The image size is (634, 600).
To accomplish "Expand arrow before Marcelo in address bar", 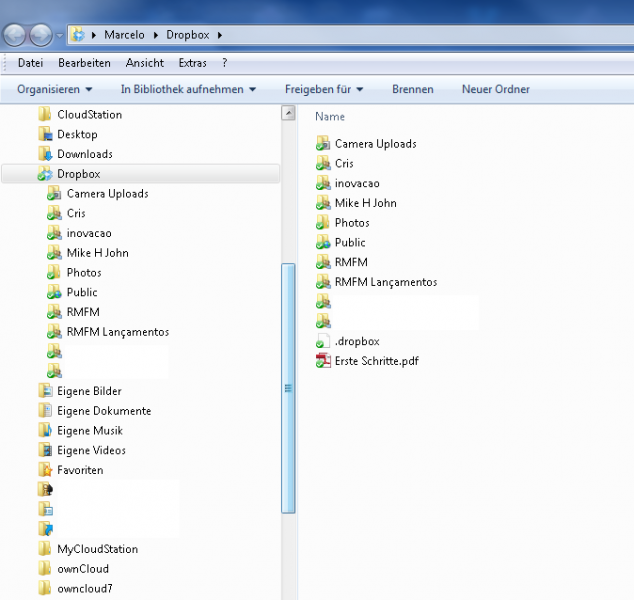I will [94, 36].
